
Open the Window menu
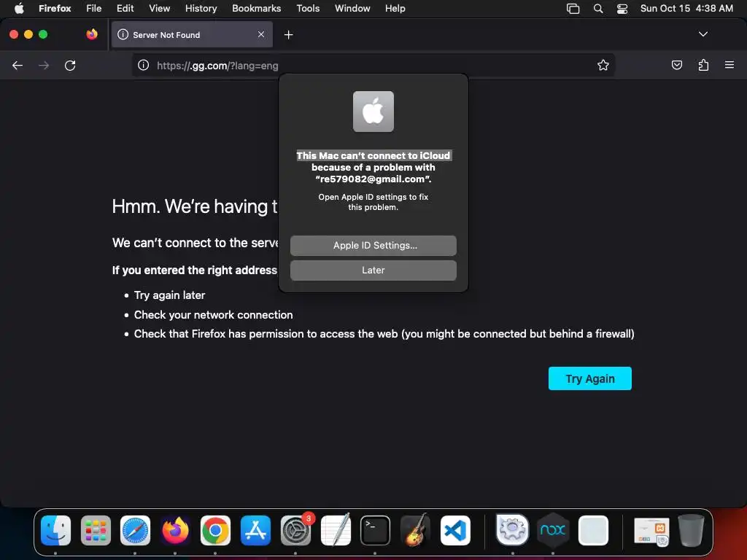tap(352, 9)
